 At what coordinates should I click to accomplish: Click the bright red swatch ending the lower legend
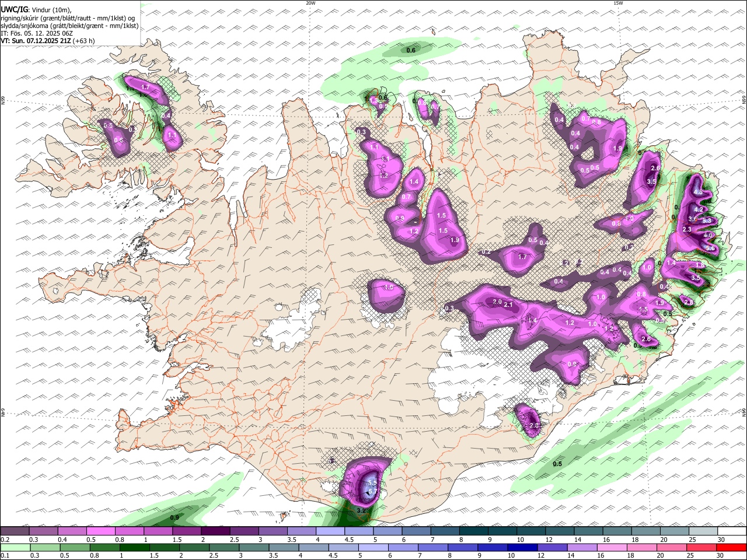732,548
